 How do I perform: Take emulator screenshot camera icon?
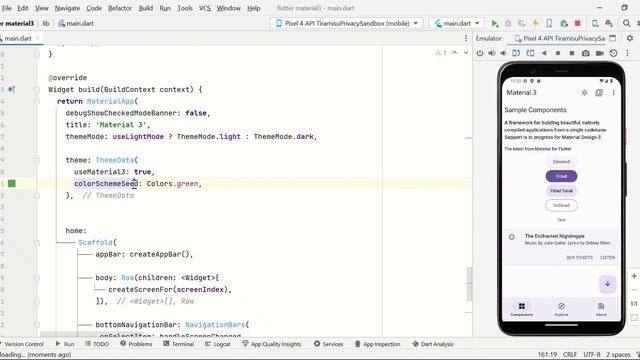[586, 53]
